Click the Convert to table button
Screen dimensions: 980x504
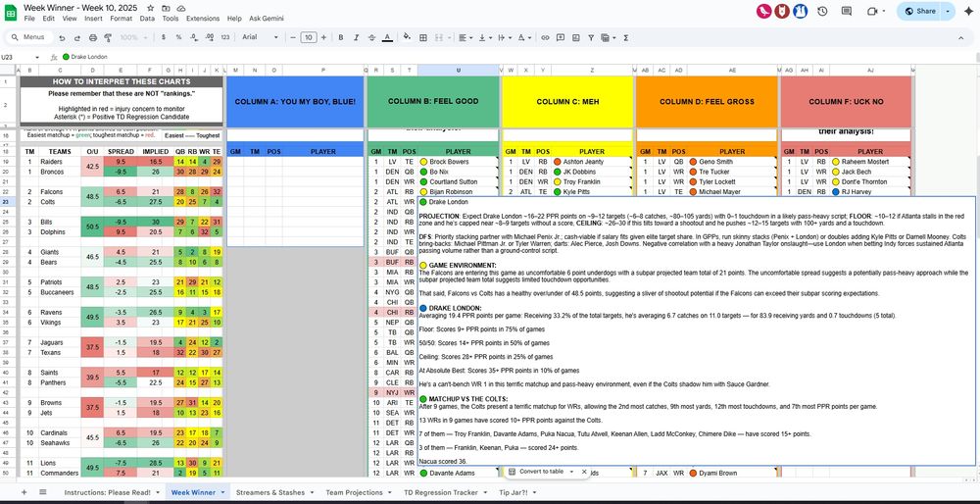click(536, 472)
